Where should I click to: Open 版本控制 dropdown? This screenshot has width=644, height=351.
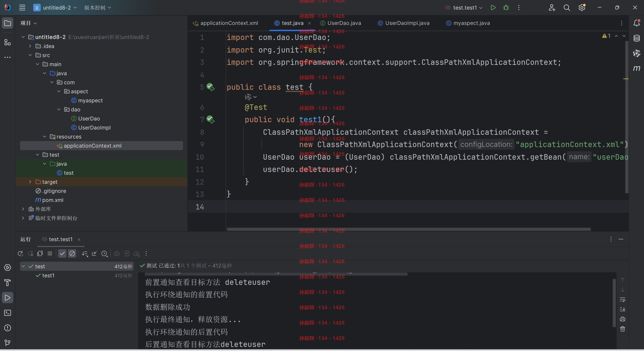coord(98,8)
